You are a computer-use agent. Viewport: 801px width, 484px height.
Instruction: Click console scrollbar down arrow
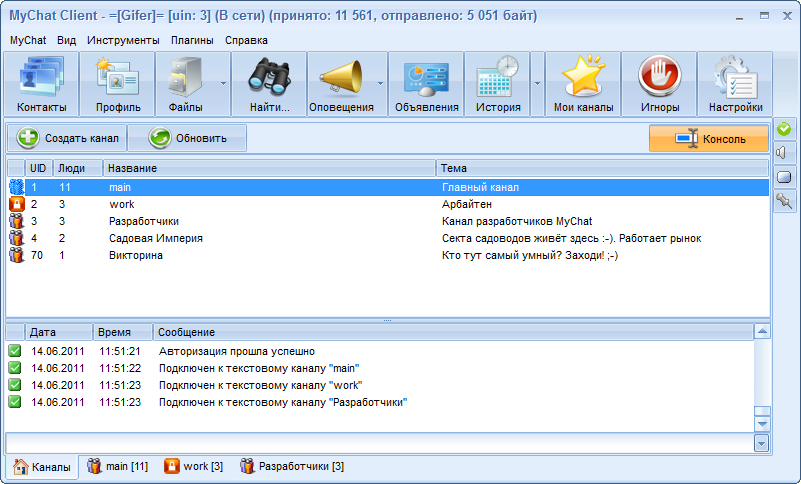pos(762,424)
